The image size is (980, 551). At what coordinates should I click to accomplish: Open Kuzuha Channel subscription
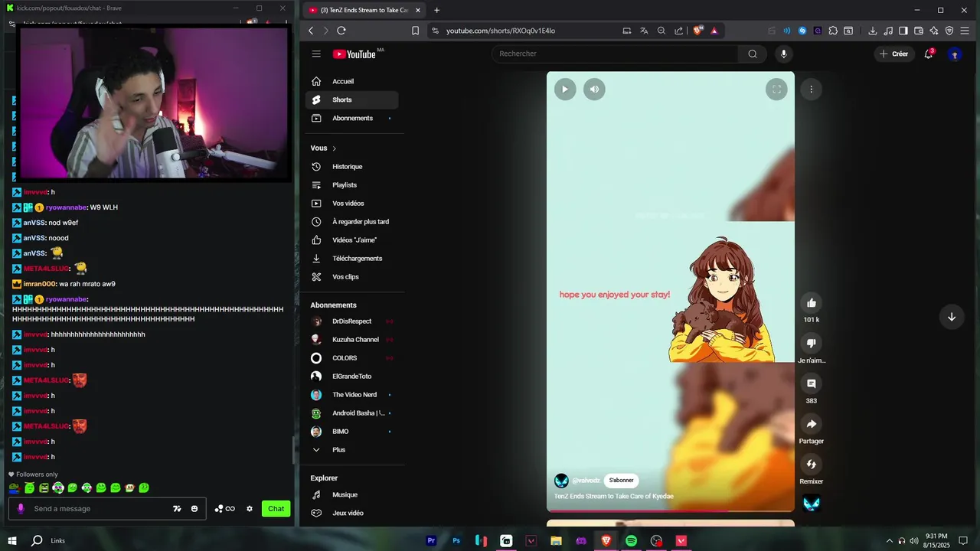[x=351, y=340]
